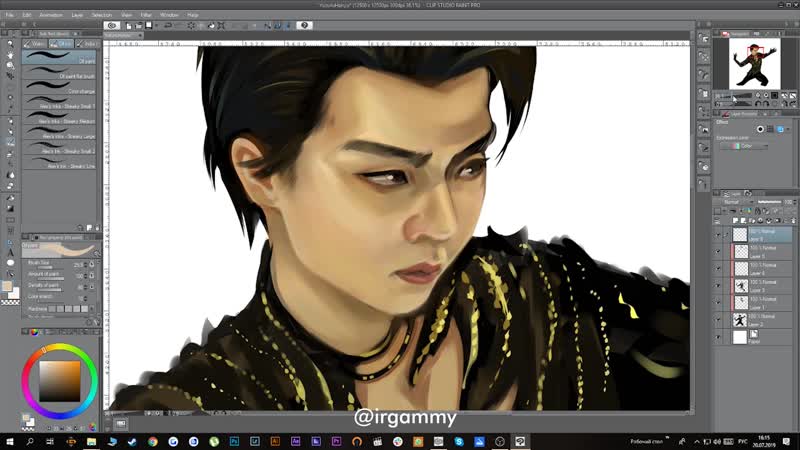
Task: Open Google Chrome from the taskbar
Action: pyautogui.click(x=153, y=441)
